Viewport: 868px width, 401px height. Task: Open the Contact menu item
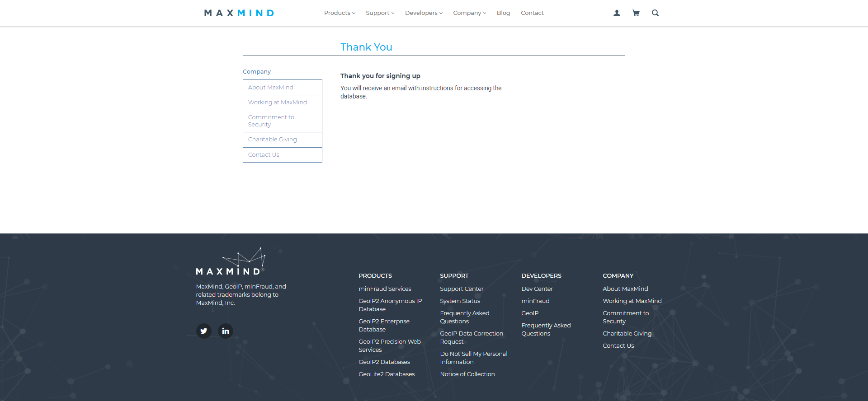tap(532, 13)
